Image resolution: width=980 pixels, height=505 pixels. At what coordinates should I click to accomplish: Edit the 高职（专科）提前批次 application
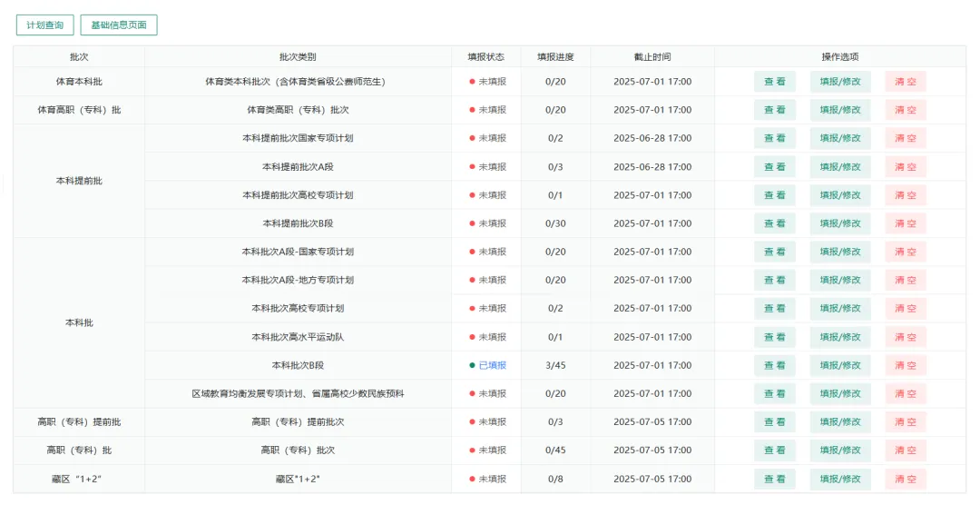pos(839,422)
